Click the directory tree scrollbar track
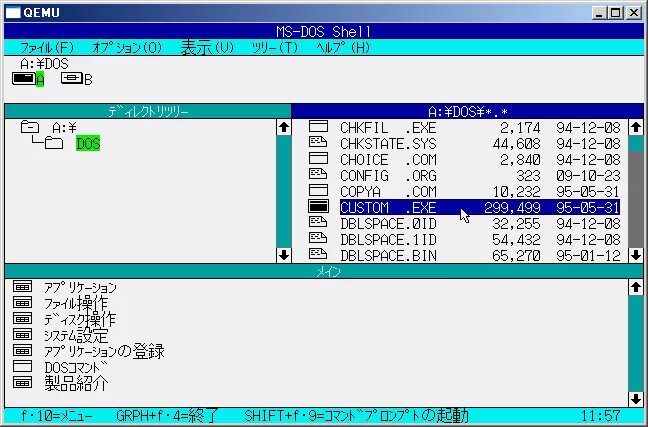 [x=284, y=191]
